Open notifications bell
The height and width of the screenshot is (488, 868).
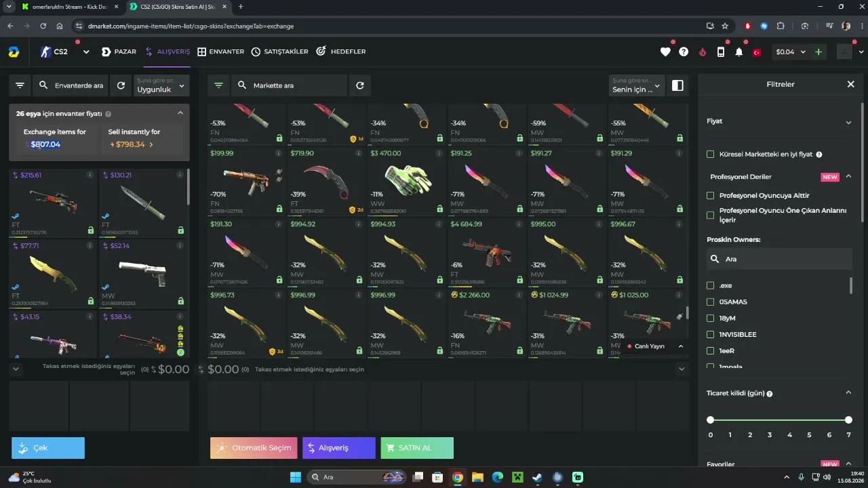click(739, 52)
